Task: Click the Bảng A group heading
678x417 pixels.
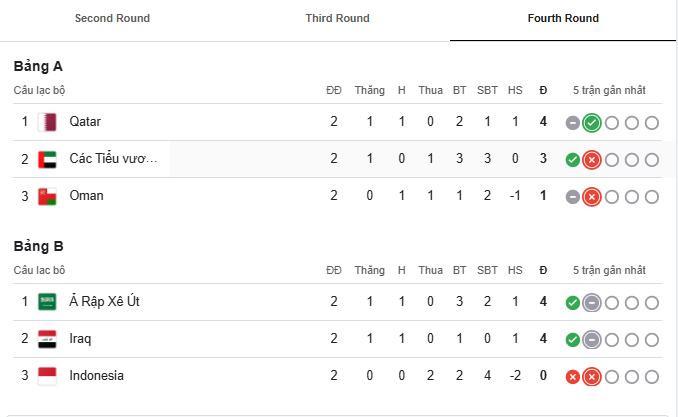Action: tap(38, 66)
